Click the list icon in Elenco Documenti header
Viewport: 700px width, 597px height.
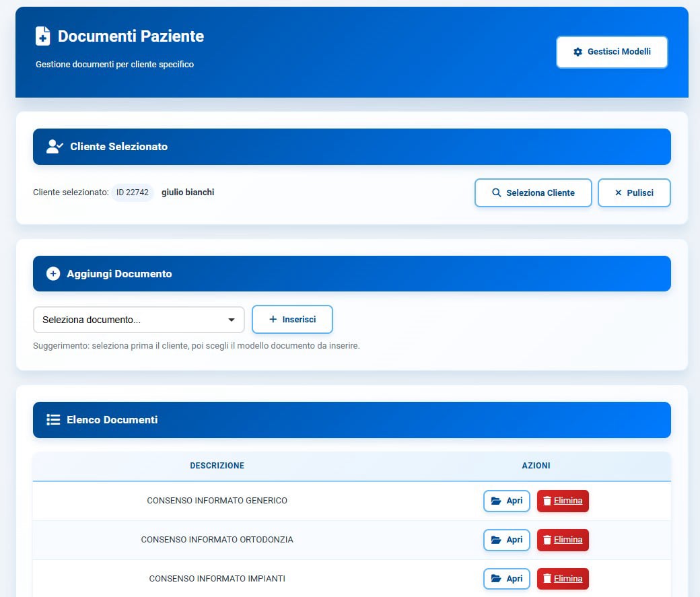53,419
